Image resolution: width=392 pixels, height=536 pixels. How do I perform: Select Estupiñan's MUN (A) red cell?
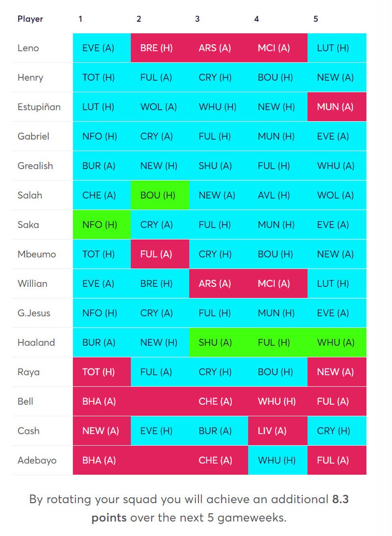337,106
